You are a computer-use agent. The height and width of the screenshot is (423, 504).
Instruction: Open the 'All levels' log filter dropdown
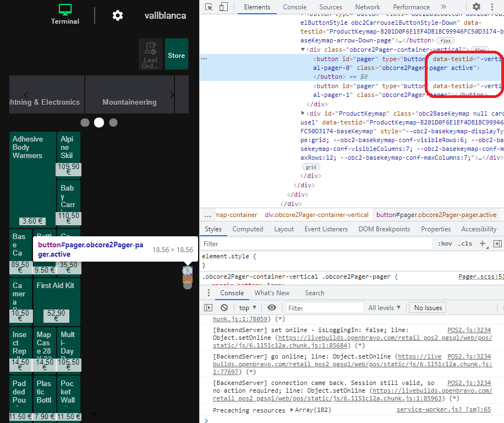(385, 308)
